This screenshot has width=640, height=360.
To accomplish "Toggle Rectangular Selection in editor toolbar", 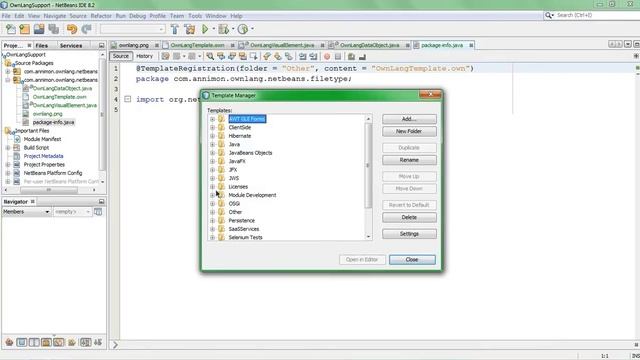I will [x=253, y=56].
